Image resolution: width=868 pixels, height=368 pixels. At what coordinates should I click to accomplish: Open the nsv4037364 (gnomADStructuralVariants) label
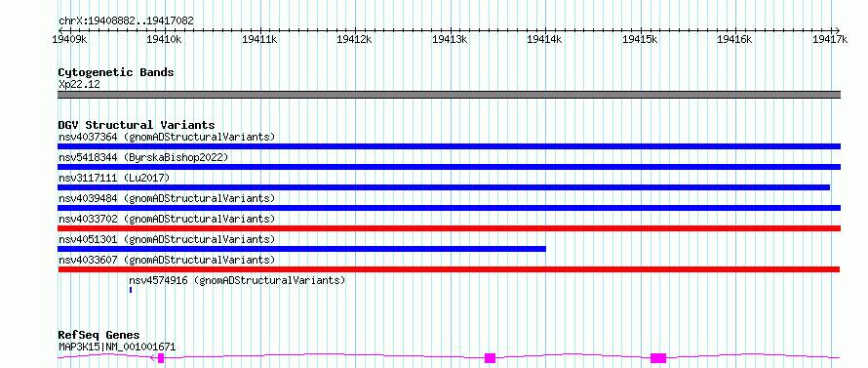(x=167, y=137)
